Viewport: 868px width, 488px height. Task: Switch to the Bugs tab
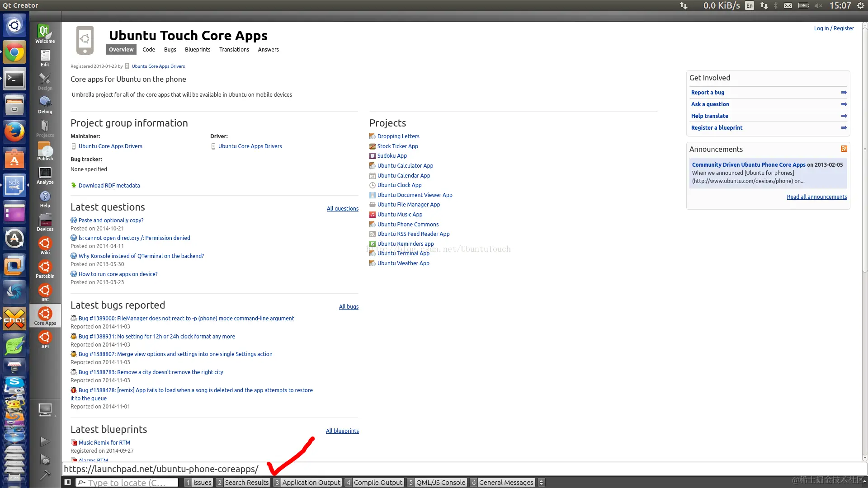[170, 50]
